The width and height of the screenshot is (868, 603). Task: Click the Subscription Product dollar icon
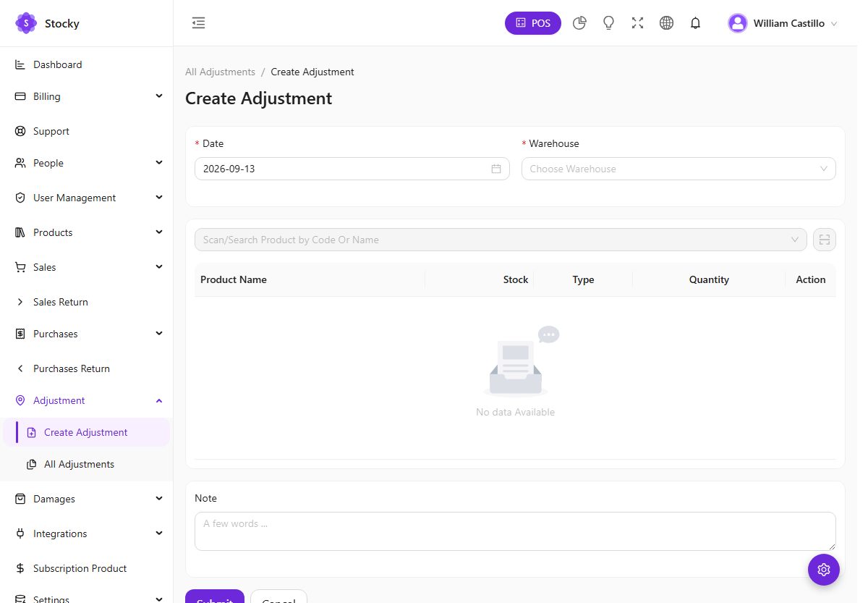pos(20,568)
